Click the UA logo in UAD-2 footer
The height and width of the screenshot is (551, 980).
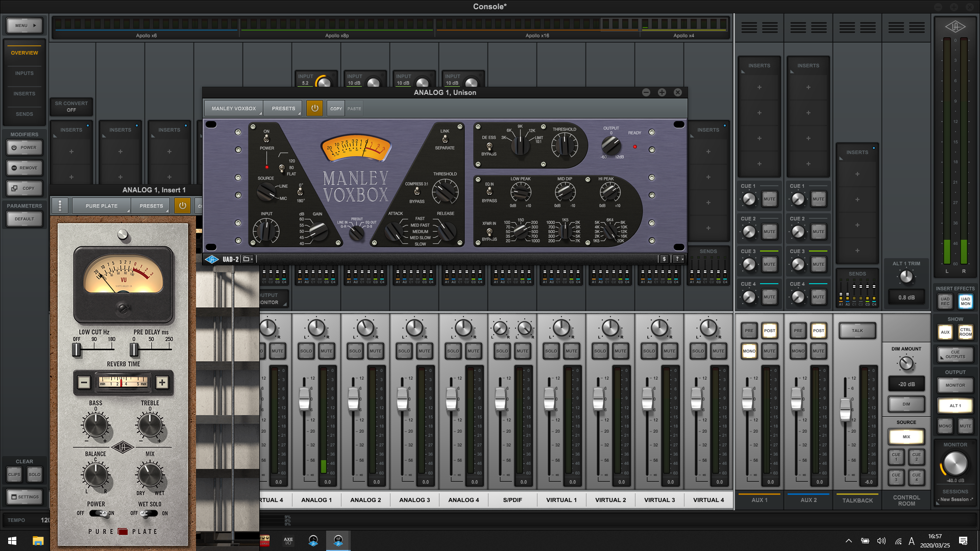[x=212, y=259]
